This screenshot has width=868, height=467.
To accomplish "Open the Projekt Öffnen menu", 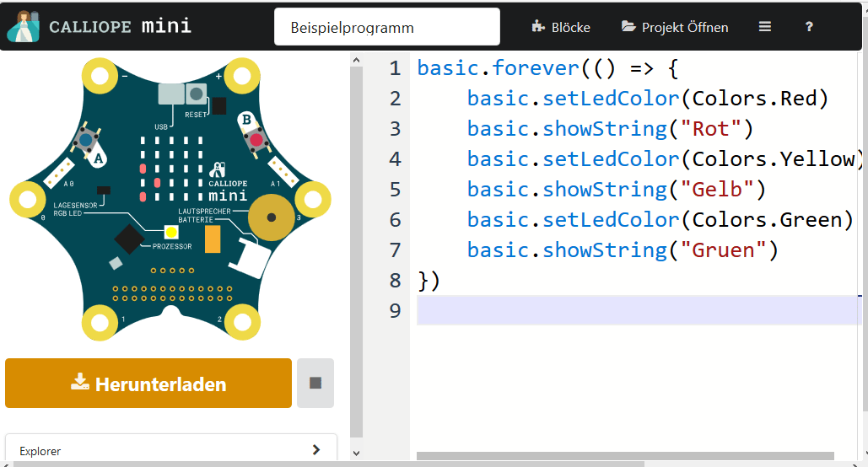I will point(675,27).
